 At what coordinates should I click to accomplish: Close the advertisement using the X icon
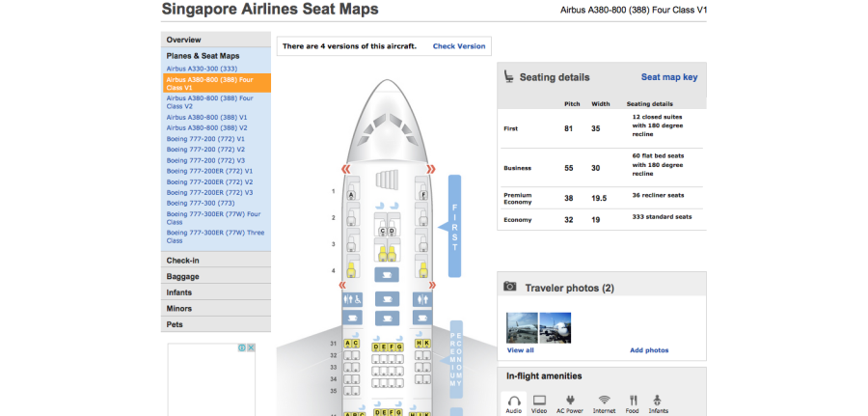point(251,347)
